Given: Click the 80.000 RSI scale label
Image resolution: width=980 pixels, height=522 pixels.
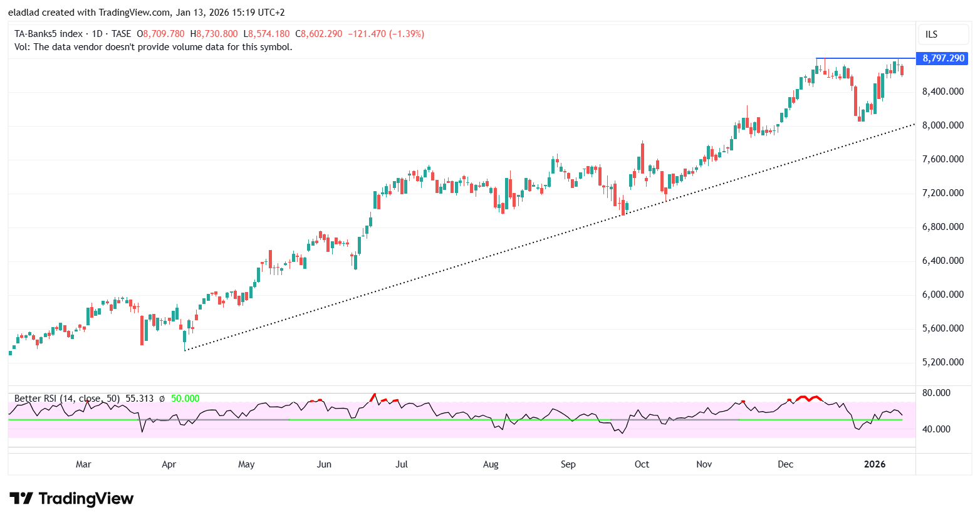Looking at the screenshot, I should 936,393.
